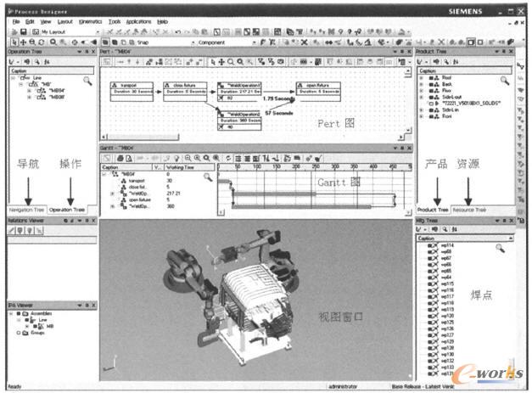Toggle checkbox beside wp114 weld point
532x393 pixels.
tap(428, 245)
